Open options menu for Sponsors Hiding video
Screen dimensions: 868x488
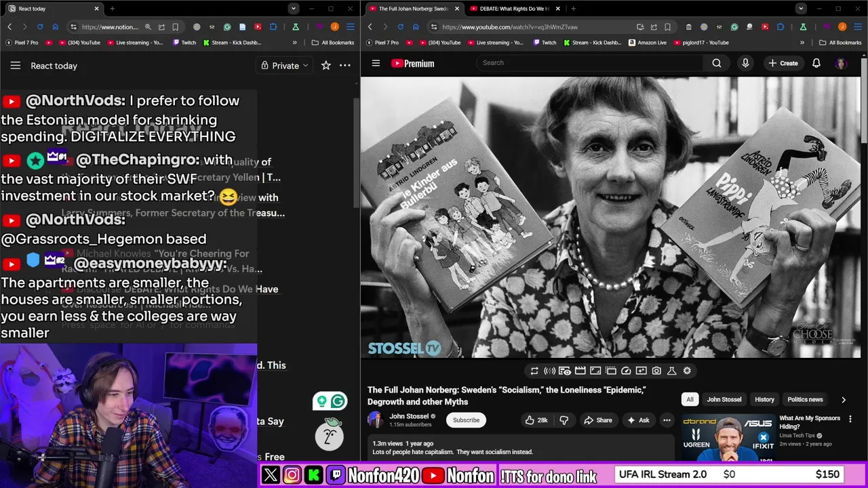click(x=850, y=420)
